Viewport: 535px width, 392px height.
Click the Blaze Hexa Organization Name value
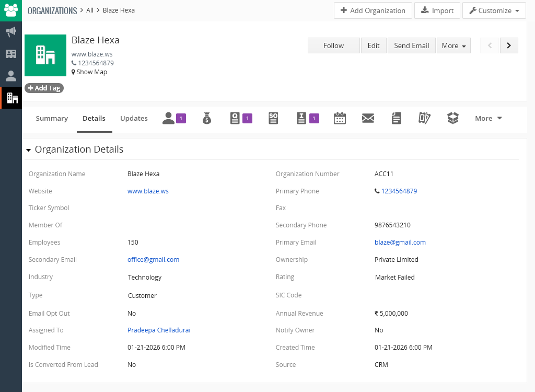(143, 174)
